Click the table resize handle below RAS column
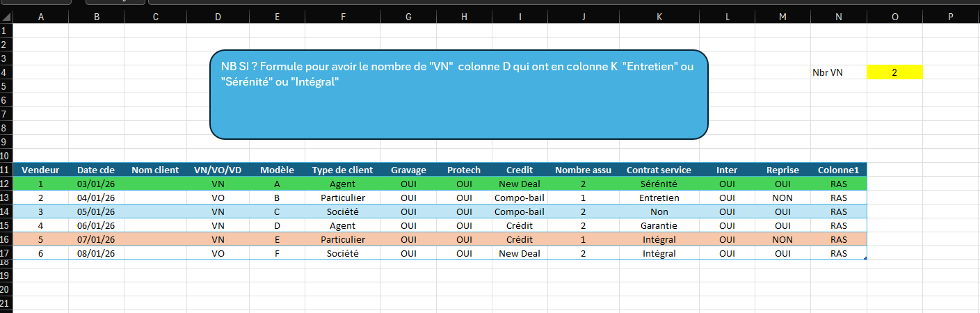980x313 pixels. (865, 259)
